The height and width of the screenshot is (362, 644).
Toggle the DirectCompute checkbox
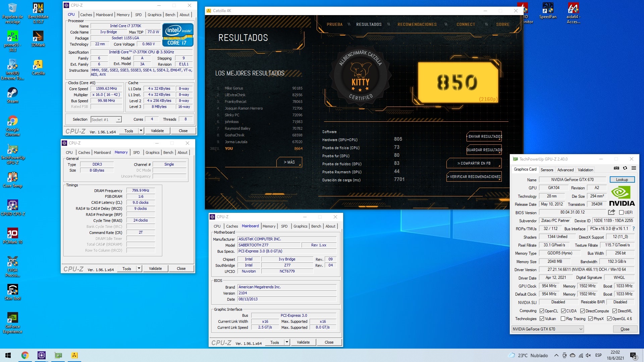coord(583,311)
